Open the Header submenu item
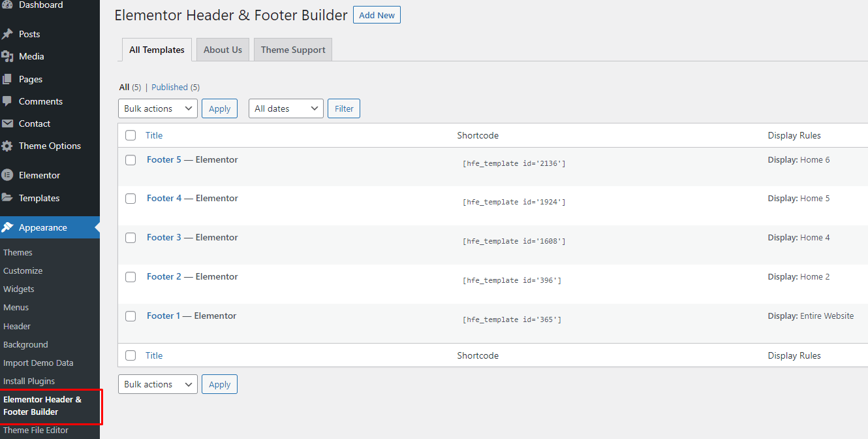This screenshot has width=868, height=439. pyautogui.click(x=17, y=326)
